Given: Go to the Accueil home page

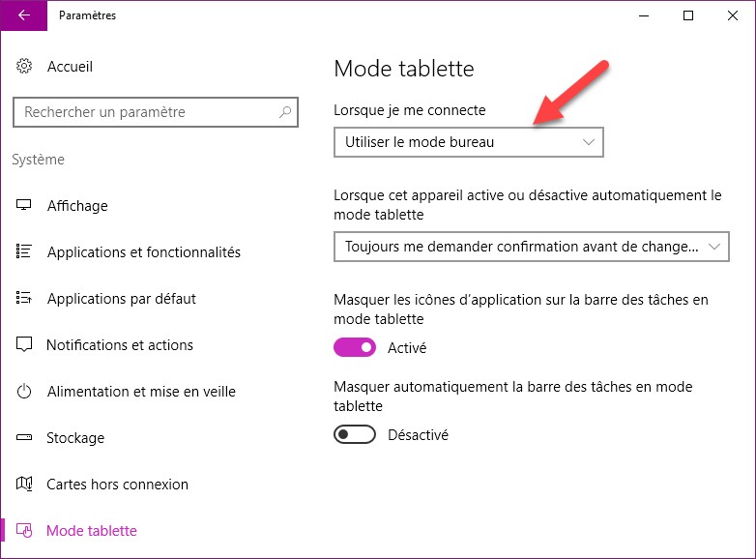Looking at the screenshot, I should click(x=70, y=67).
